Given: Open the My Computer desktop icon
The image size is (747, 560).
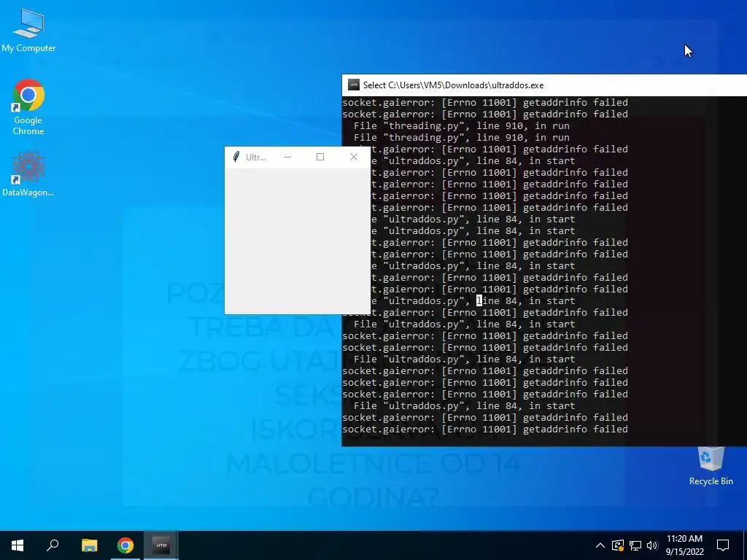Looking at the screenshot, I should tap(28, 31).
